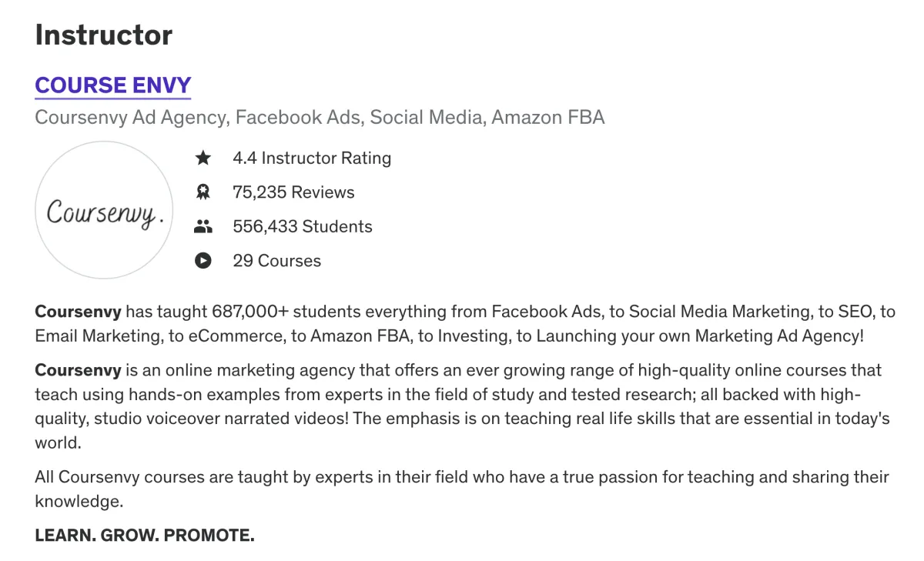Click the award ribbon icon beside Reviews

coord(203,192)
